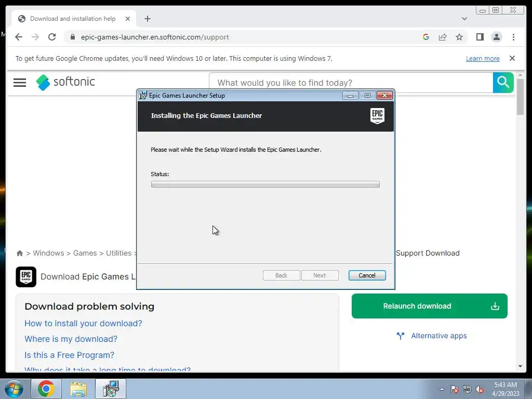Click the network tray icon
This screenshot has width=532, height=399.
click(x=467, y=389)
